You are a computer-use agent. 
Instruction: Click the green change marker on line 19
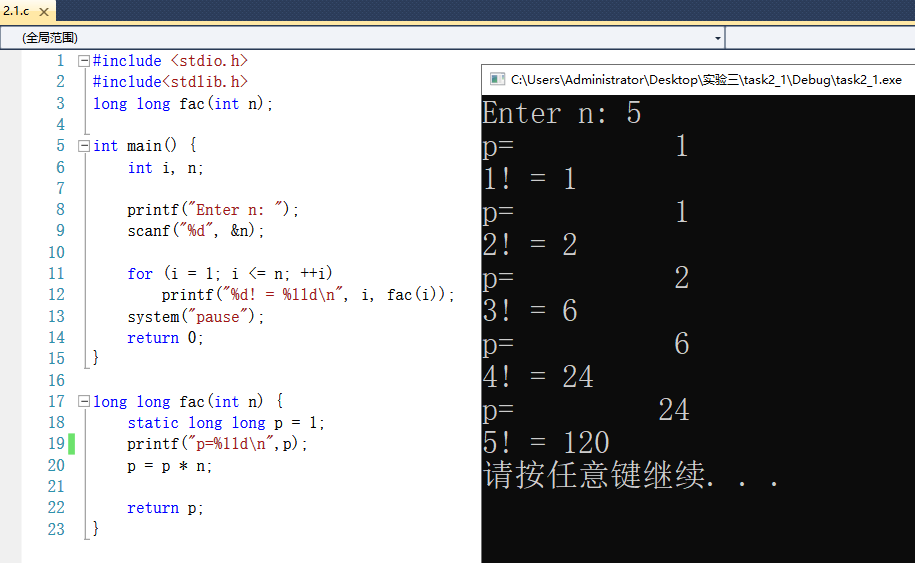click(x=71, y=444)
